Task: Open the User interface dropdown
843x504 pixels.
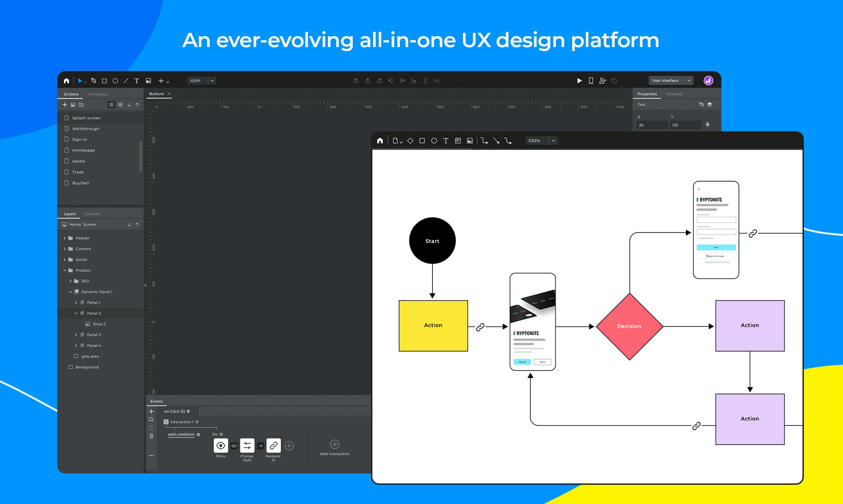Action: 671,81
